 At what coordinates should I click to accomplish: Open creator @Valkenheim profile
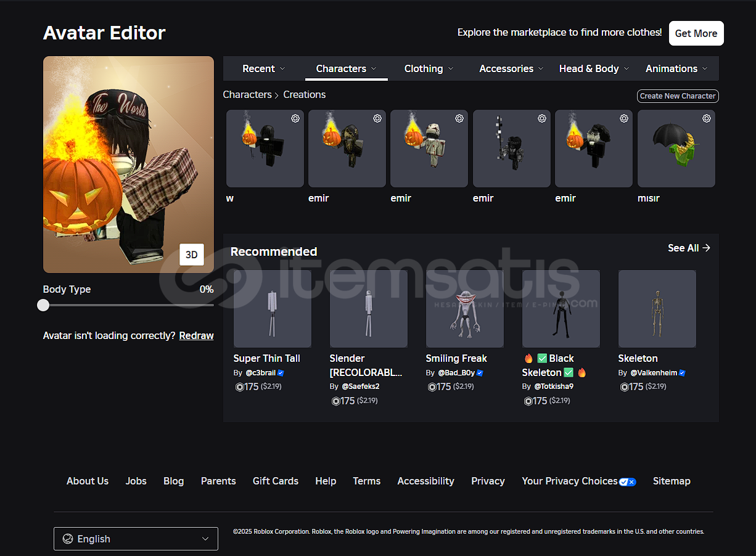coord(654,373)
